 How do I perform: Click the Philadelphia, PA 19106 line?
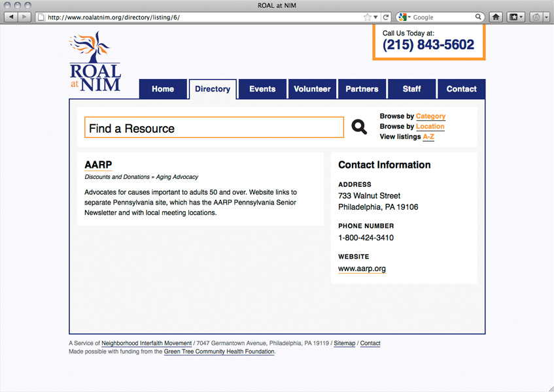click(378, 207)
